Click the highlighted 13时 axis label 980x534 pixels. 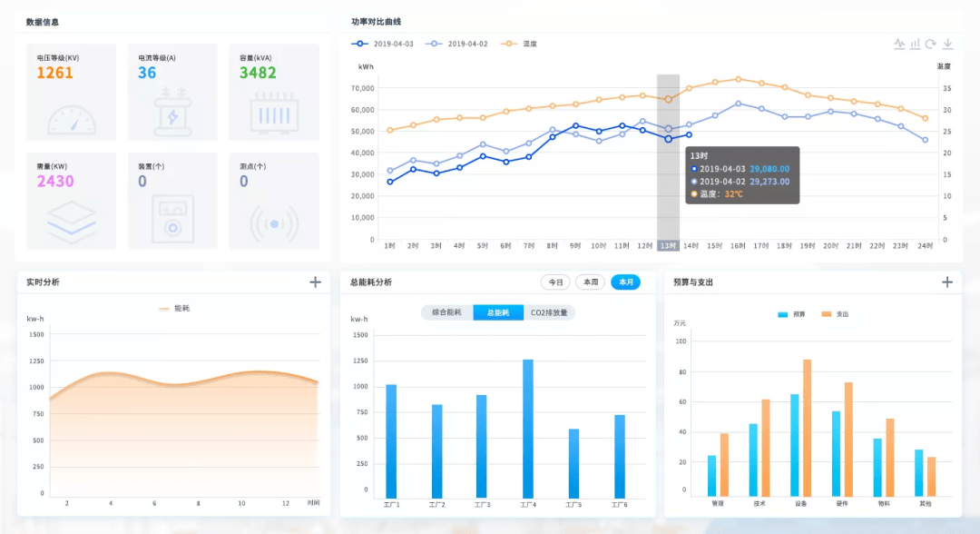pyautogui.click(x=668, y=246)
